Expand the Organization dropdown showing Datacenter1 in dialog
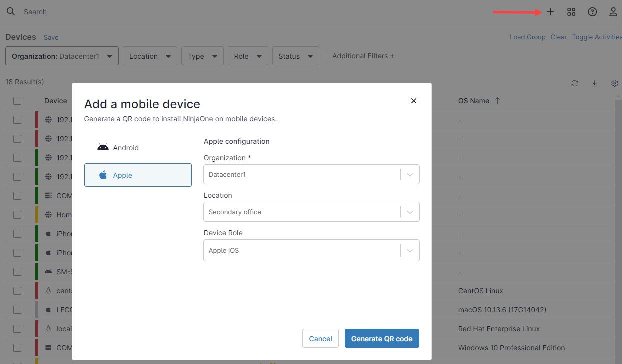 (311, 175)
